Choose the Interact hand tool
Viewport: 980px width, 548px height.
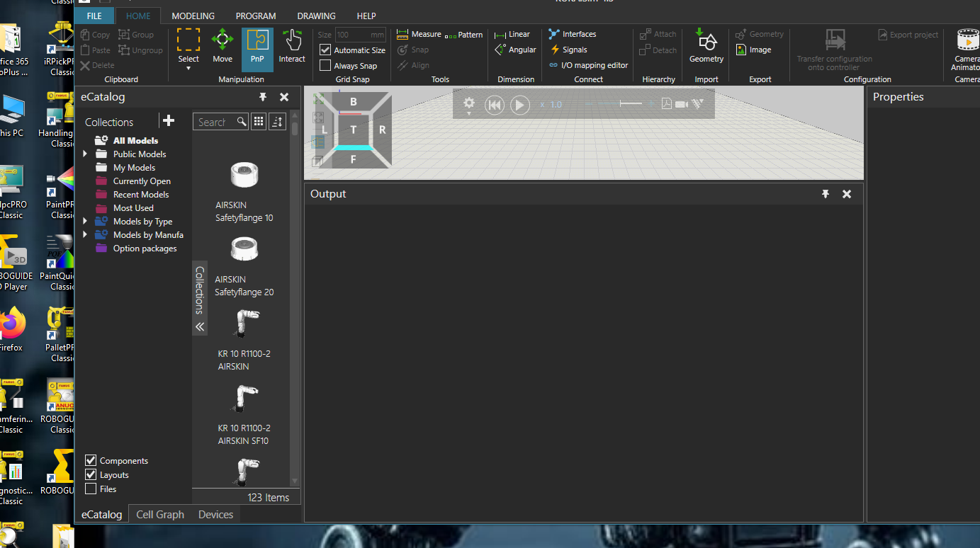[x=292, y=47]
